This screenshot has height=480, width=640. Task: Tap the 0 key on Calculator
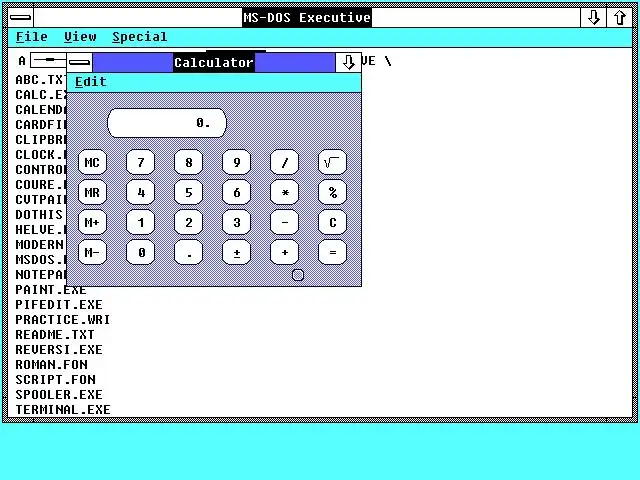coord(140,252)
